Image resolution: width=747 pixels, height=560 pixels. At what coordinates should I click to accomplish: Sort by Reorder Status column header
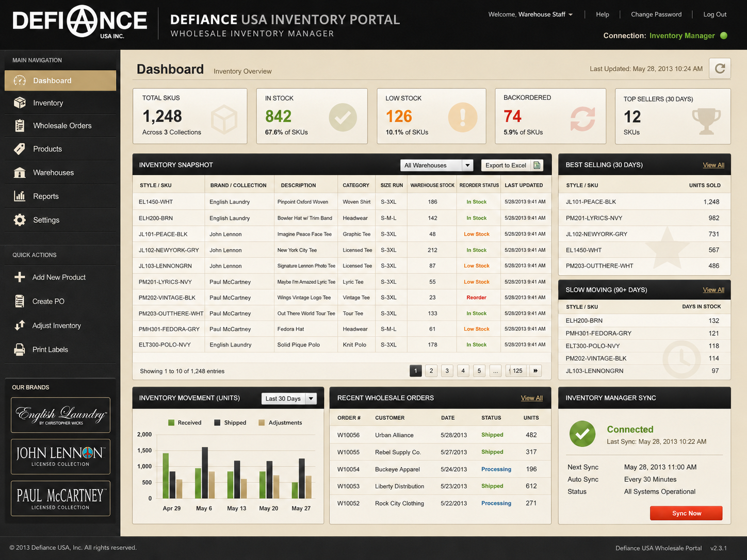pos(479,185)
